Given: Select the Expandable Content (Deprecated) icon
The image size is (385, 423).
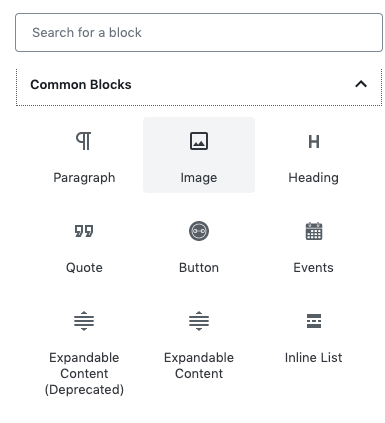Looking at the screenshot, I should (x=84, y=321).
